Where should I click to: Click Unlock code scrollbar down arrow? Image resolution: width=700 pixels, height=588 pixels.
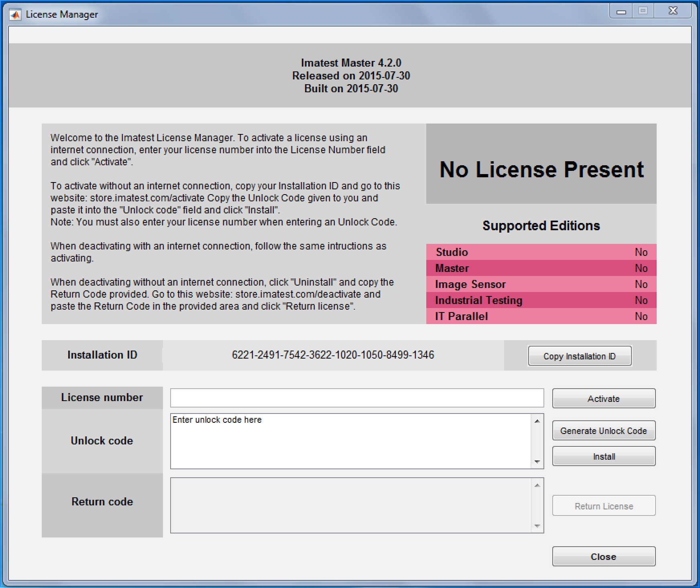point(537,462)
